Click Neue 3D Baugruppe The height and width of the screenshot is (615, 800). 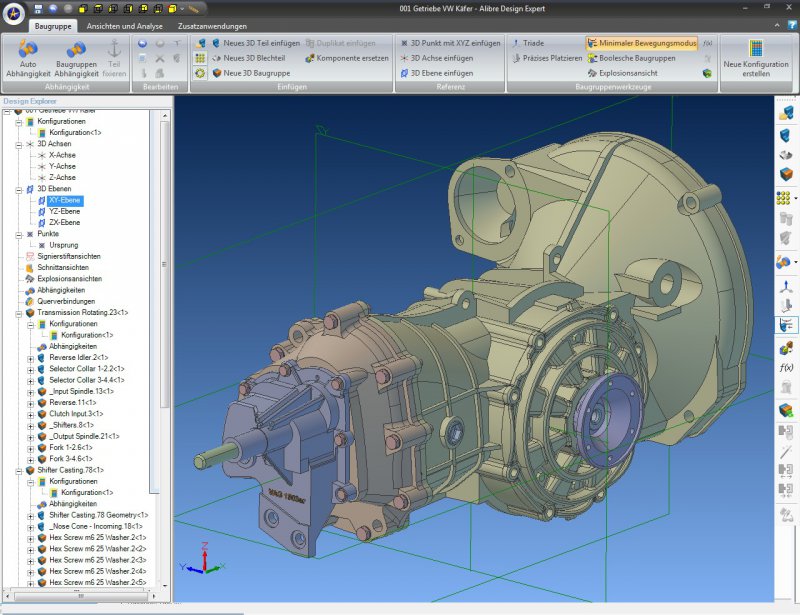[x=251, y=73]
